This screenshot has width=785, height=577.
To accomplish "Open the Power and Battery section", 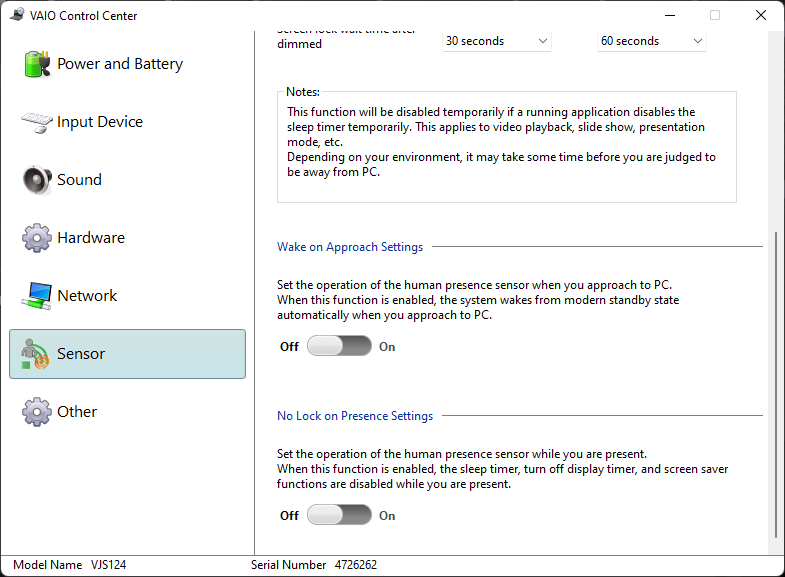I will coord(120,64).
